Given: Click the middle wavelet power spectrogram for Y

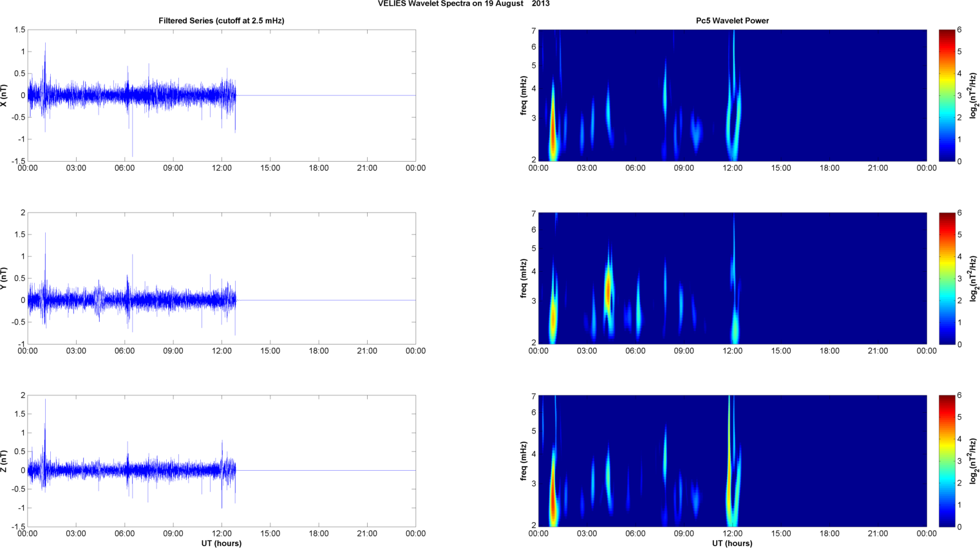Looking at the screenshot, I should click(x=732, y=278).
